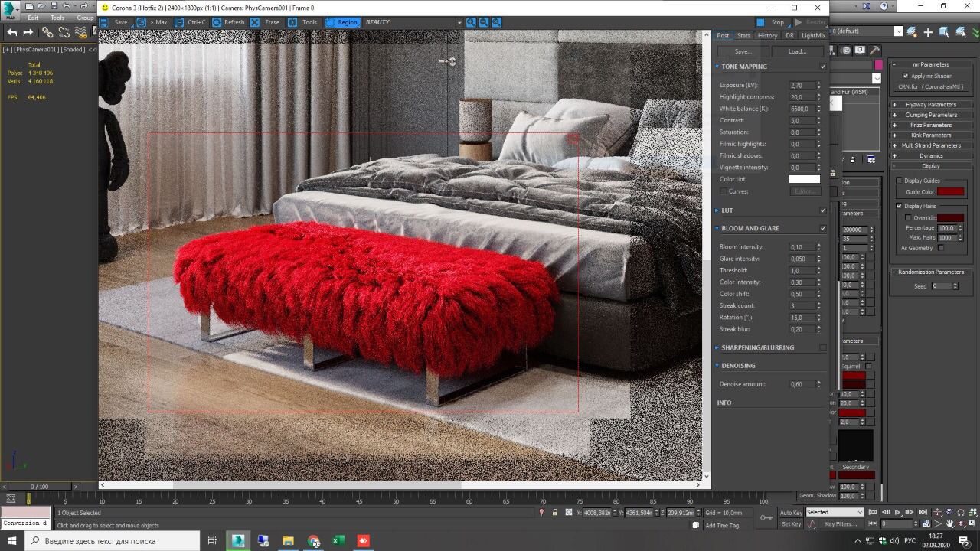The image size is (980, 551).
Task: Click the Save... post settings button
Action: 743,51
